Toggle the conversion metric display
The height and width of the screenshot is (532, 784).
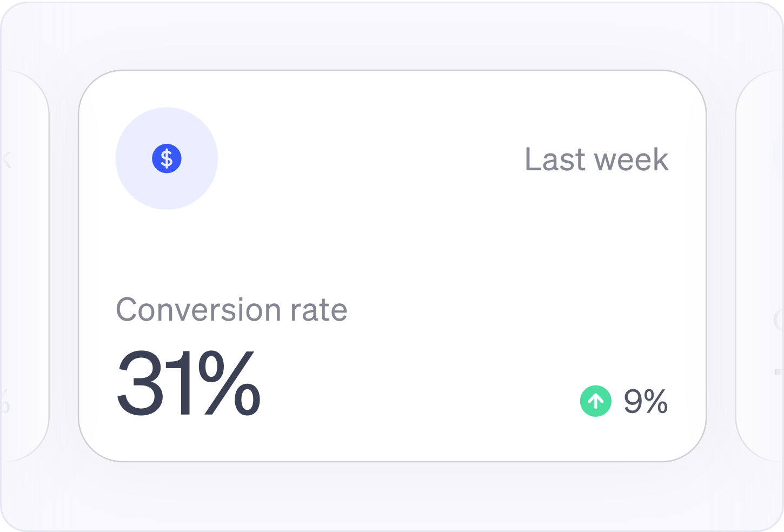(x=188, y=384)
